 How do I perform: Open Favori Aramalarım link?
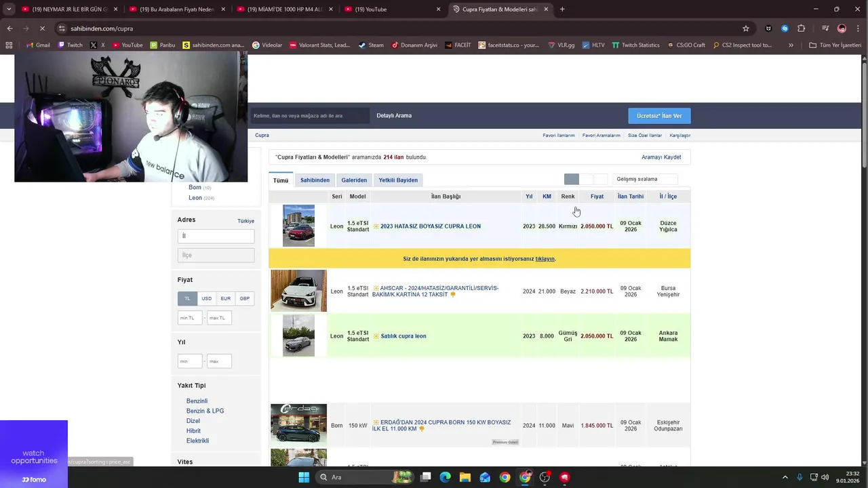click(601, 136)
